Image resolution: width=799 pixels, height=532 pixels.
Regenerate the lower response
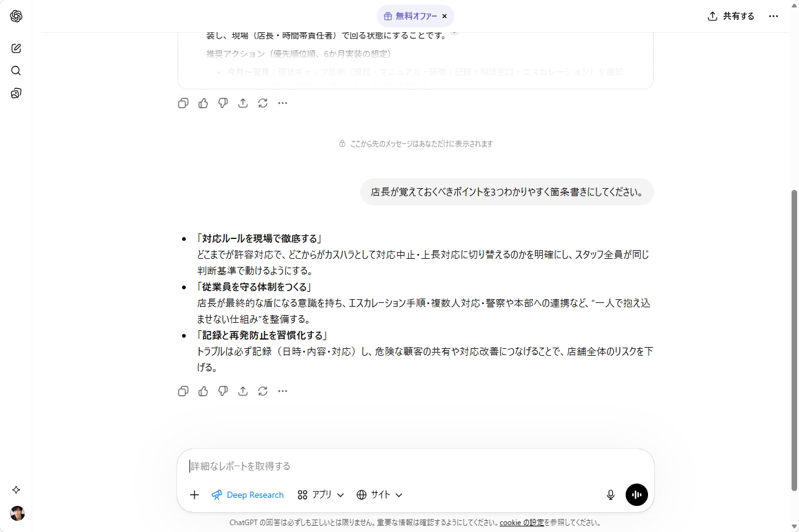263,391
